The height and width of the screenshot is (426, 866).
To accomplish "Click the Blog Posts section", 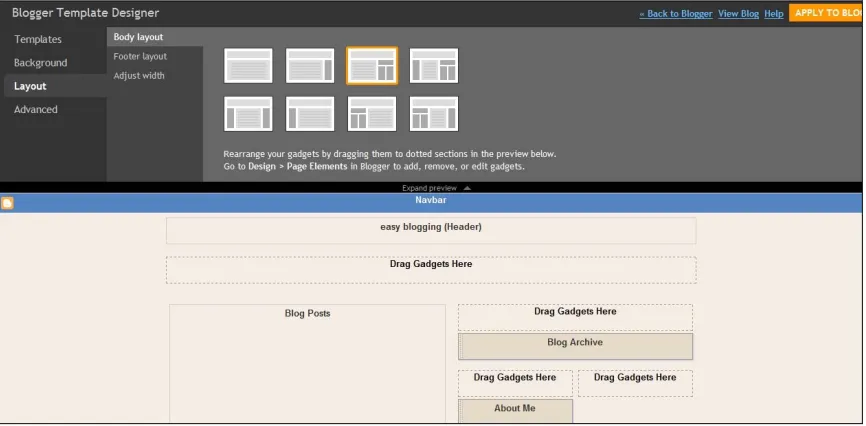I will (x=307, y=363).
